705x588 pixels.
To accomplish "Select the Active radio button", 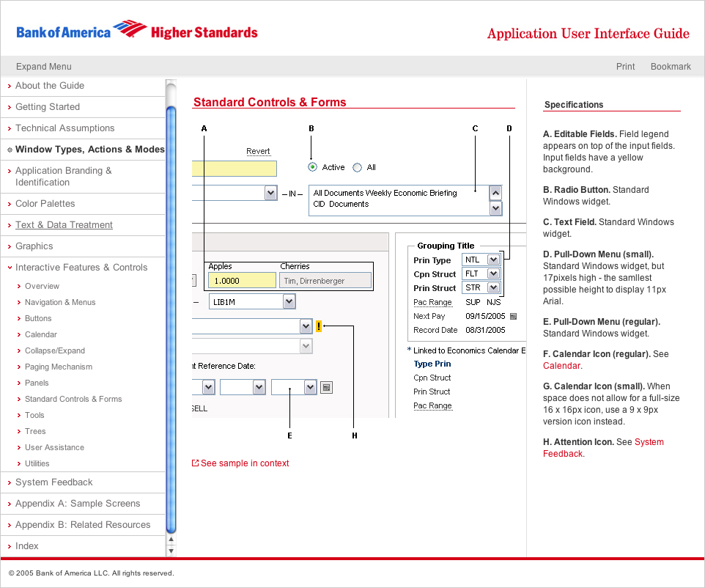I will [x=312, y=167].
